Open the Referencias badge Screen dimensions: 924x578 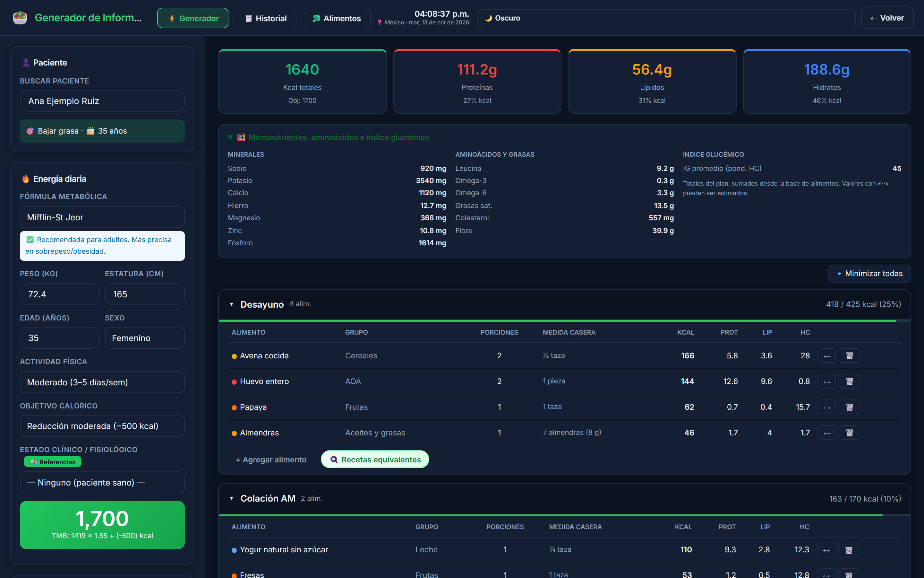(x=53, y=462)
